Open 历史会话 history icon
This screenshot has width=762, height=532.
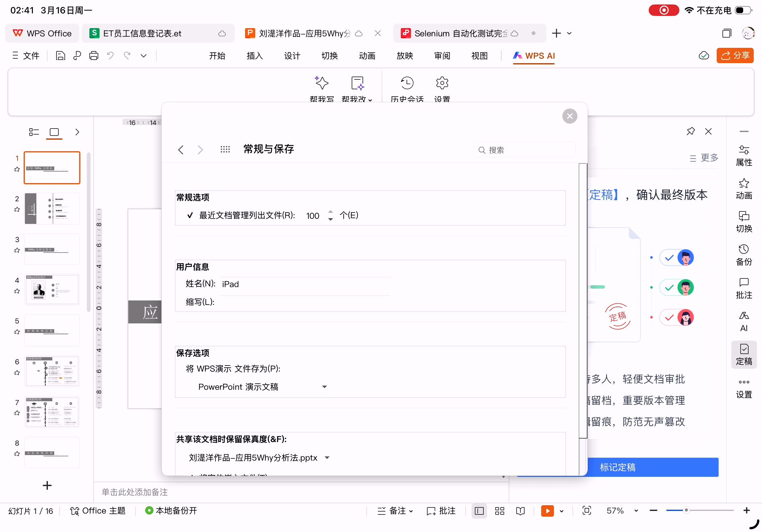click(x=407, y=84)
